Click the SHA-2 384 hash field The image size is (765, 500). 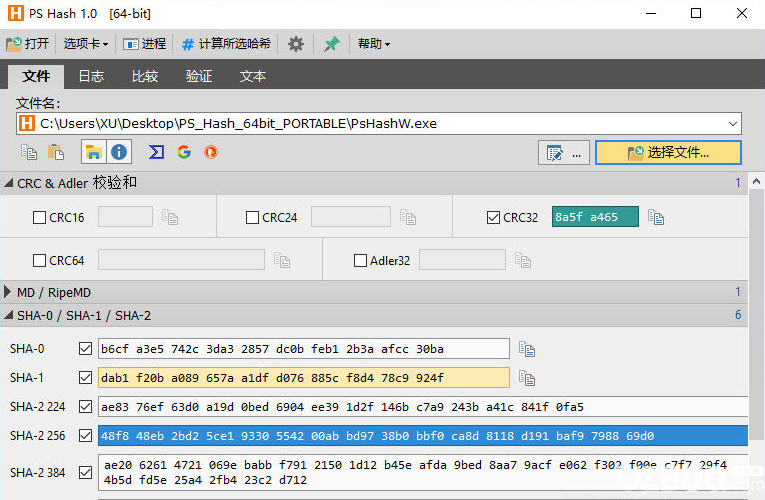[x=423, y=473]
